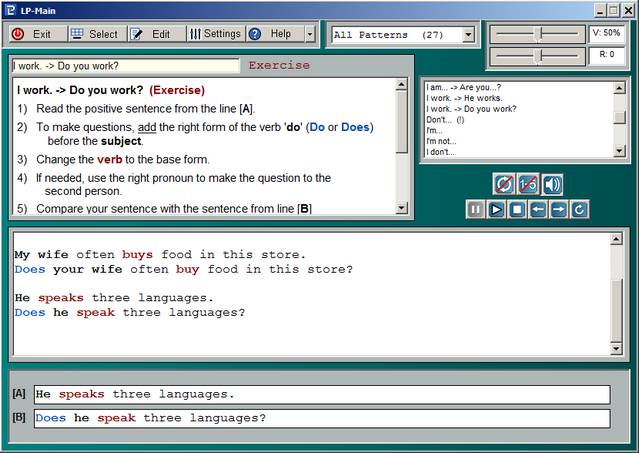639x453 pixels.
Task: Click the Edit pencil icon
Action: (136, 34)
